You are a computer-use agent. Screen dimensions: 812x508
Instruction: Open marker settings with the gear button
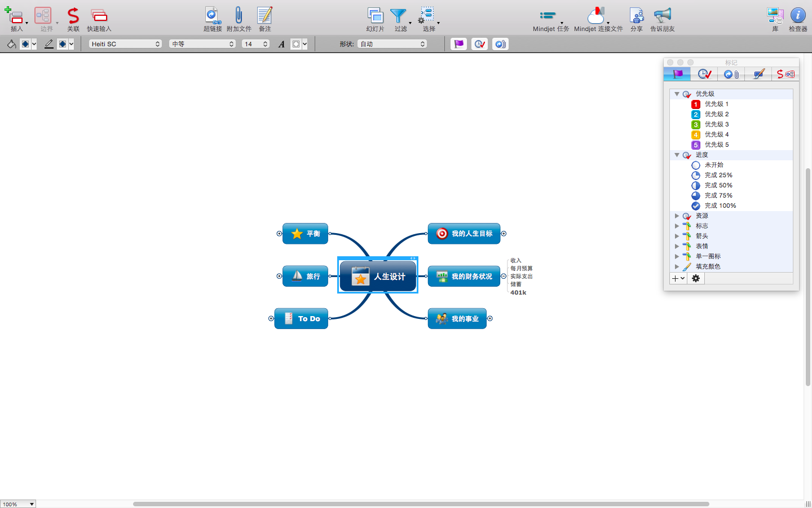pyautogui.click(x=695, y=278)
